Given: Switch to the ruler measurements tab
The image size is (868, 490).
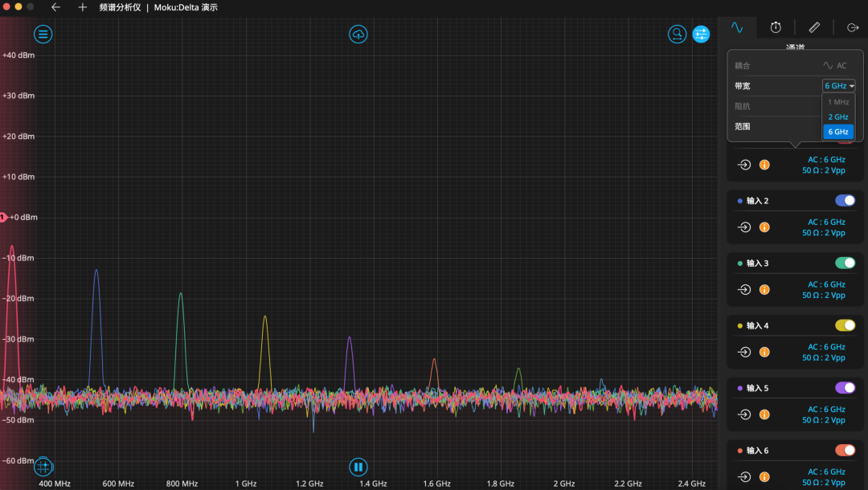Looking at the screenshot, I should pyautogui.click(x=814, y=27).
